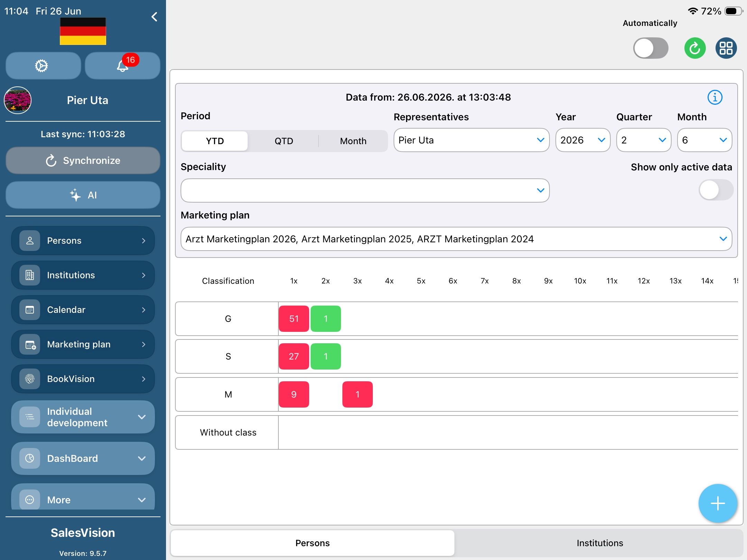Enable Show only active data switch
This screenshot has width=747, height=560.
pyautogui.click(x=716, y=190)
